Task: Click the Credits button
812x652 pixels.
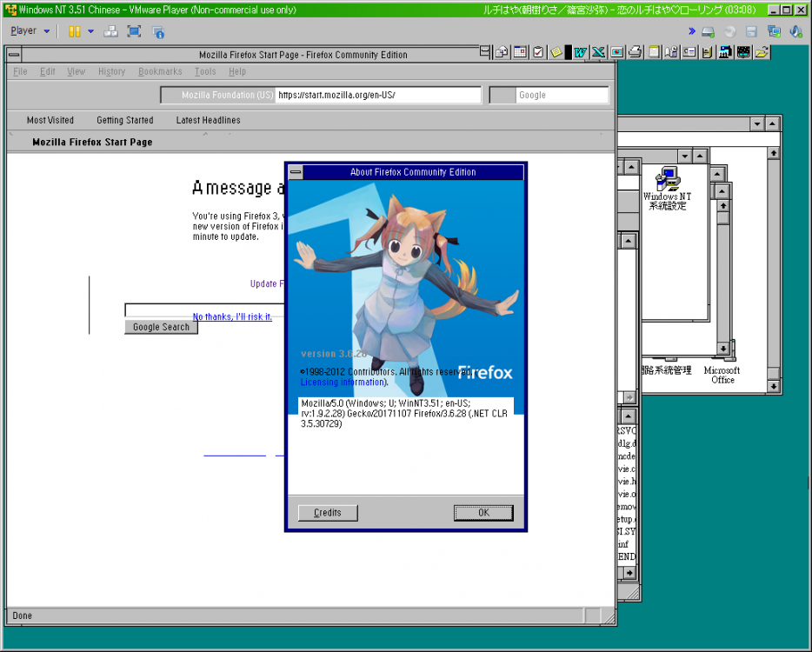Action: coord(328,513)
